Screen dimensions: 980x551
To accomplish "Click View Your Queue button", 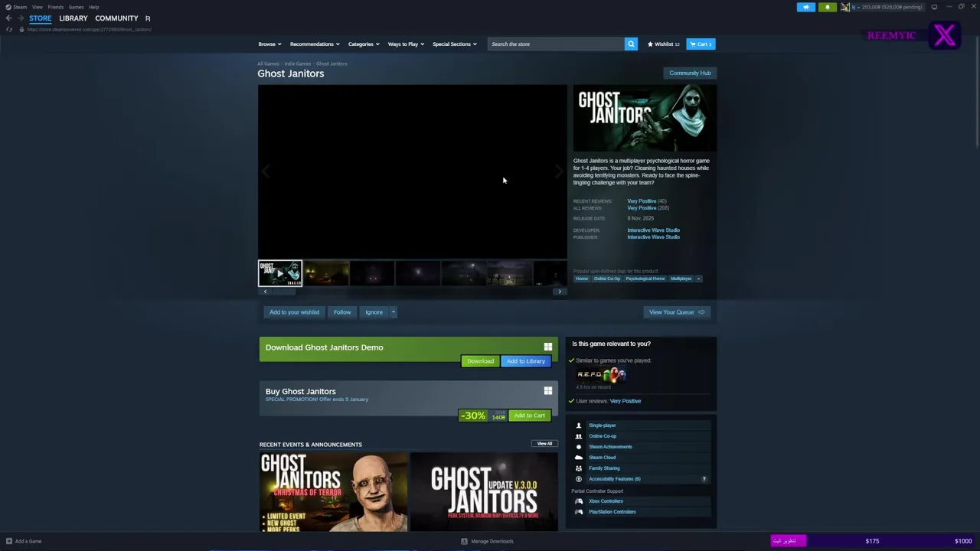I will click(677, 312).
